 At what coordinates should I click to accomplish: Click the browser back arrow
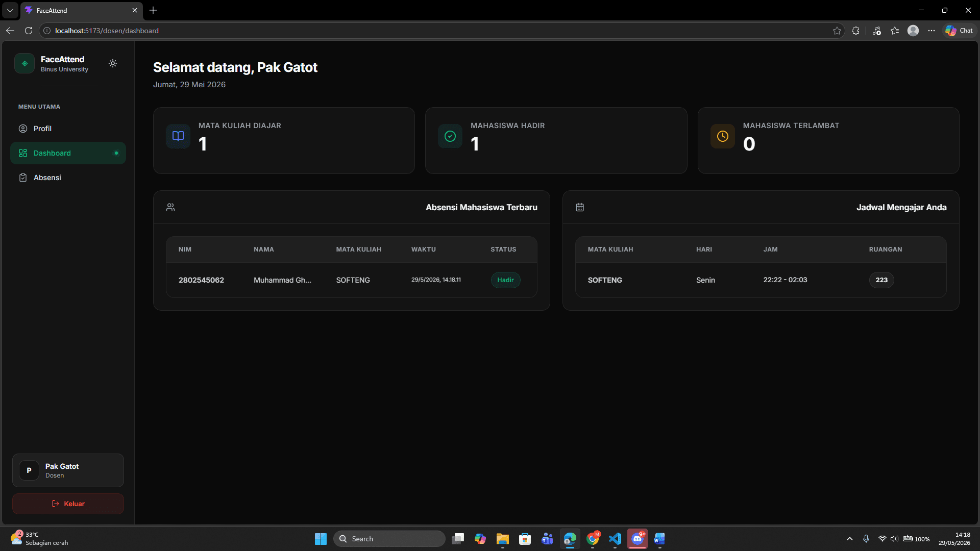click(10, 31)
